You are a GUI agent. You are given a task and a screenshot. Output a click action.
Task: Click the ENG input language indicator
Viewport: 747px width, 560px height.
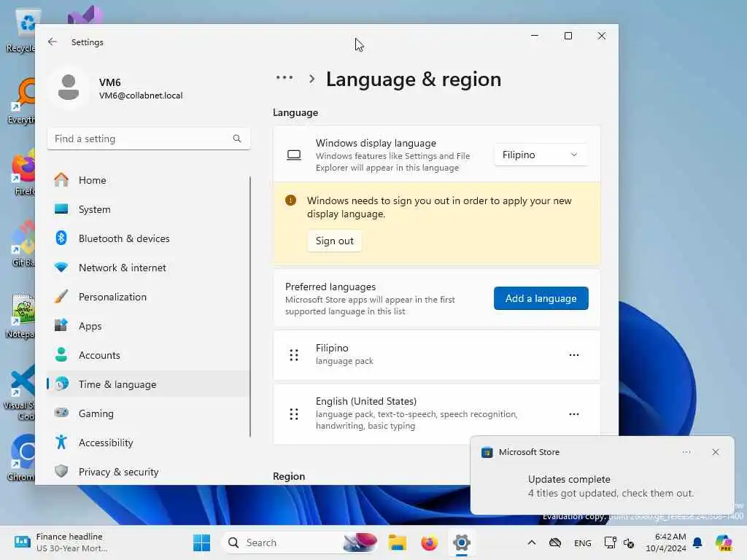pos(583,542)
